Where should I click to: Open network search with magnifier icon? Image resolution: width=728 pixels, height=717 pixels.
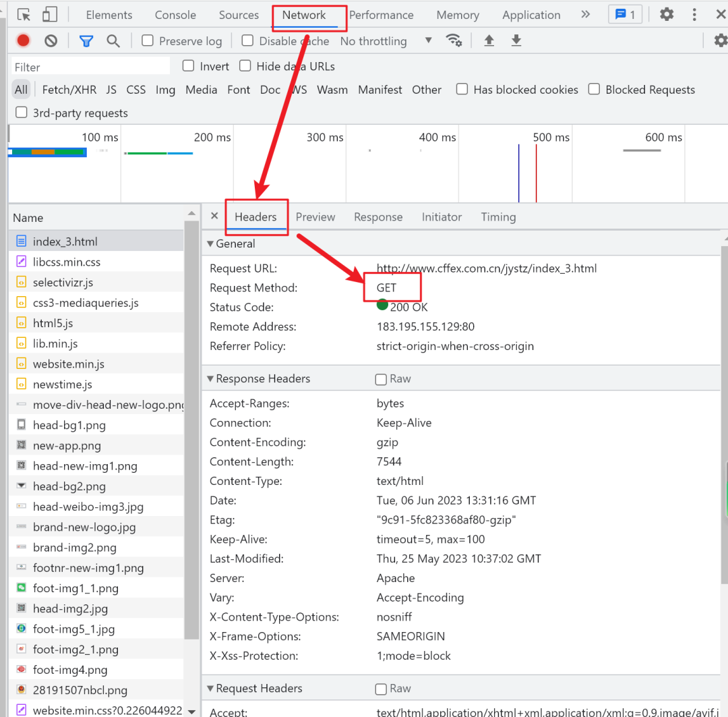pyautogui.click(x=113, y=41)
